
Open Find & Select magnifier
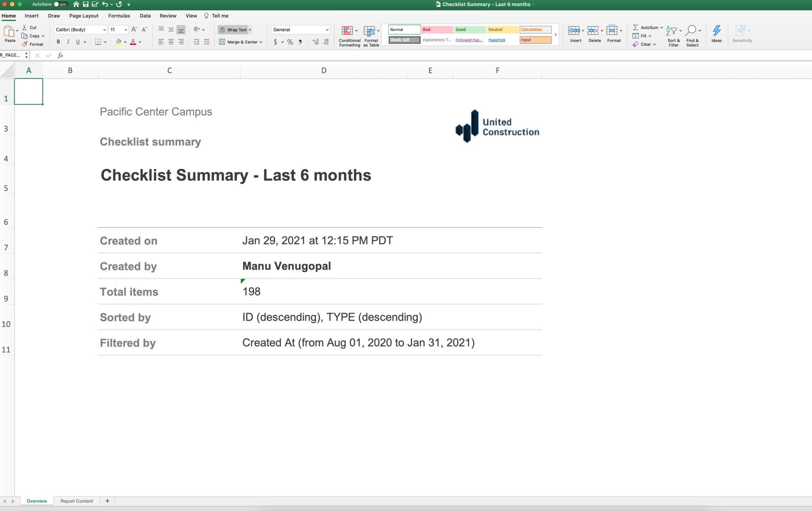[691, 31]
